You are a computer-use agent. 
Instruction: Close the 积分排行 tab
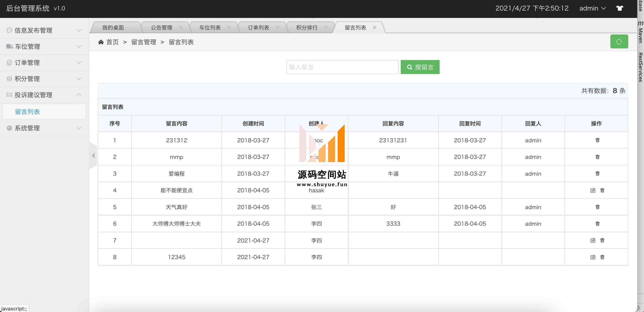point(326,28)
